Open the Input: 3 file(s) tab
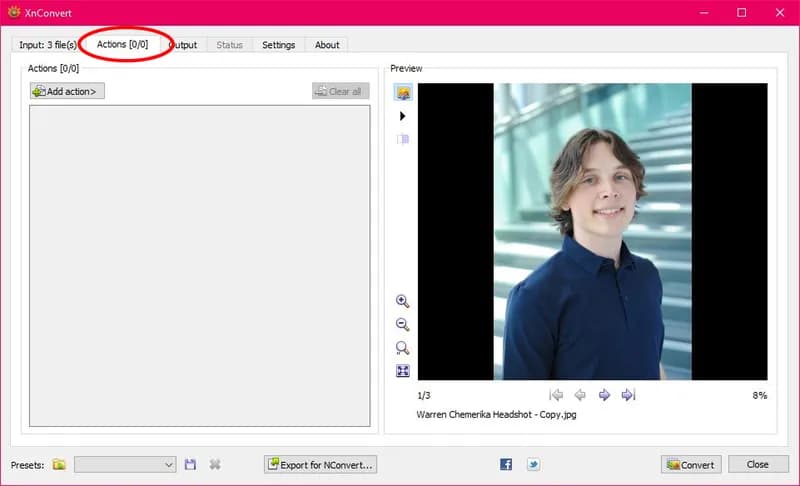This screenshot has height=486, width=800. (47, 45)
